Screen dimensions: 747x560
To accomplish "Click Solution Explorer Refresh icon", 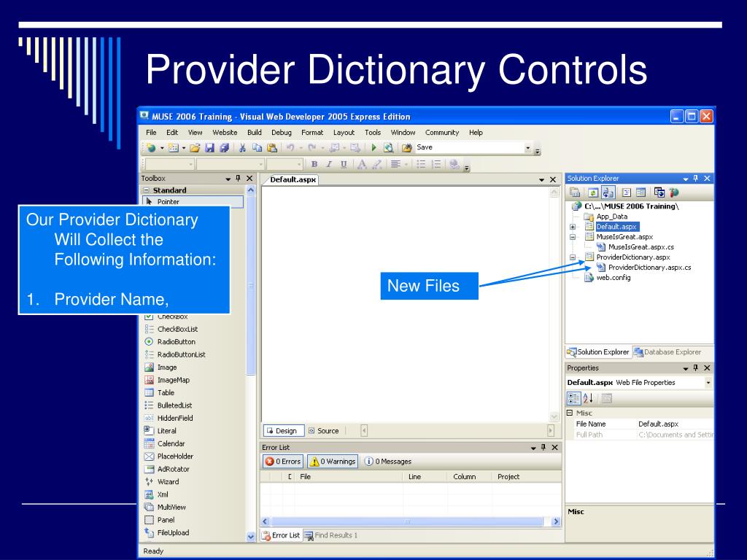I will coord(593,192).
